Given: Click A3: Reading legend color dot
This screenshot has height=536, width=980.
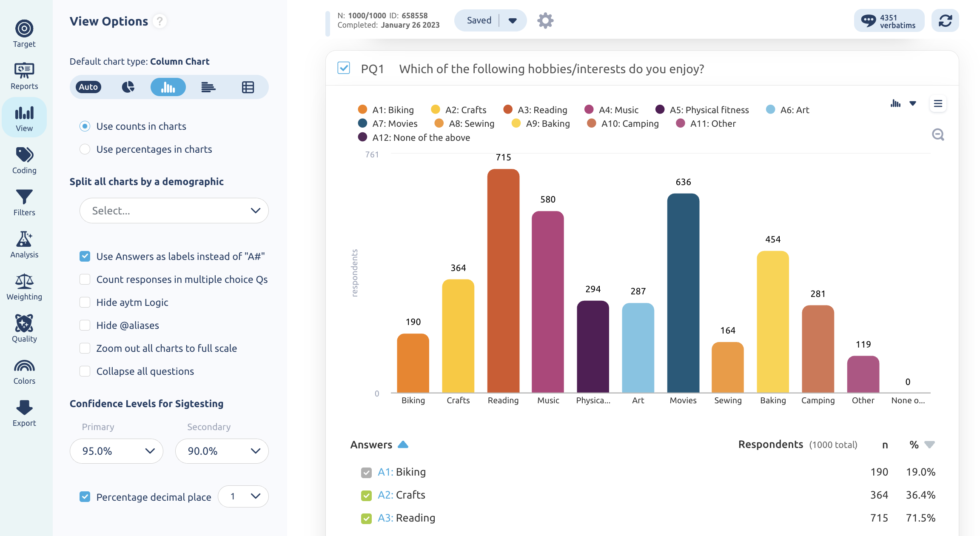Looking at the screenshot, I should pos(508,110).
